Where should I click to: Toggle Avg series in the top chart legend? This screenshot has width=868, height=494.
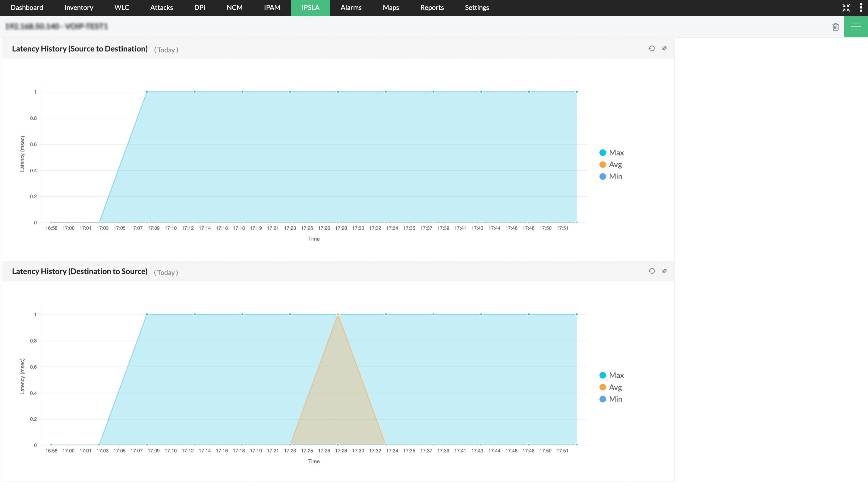coord(615,164)
